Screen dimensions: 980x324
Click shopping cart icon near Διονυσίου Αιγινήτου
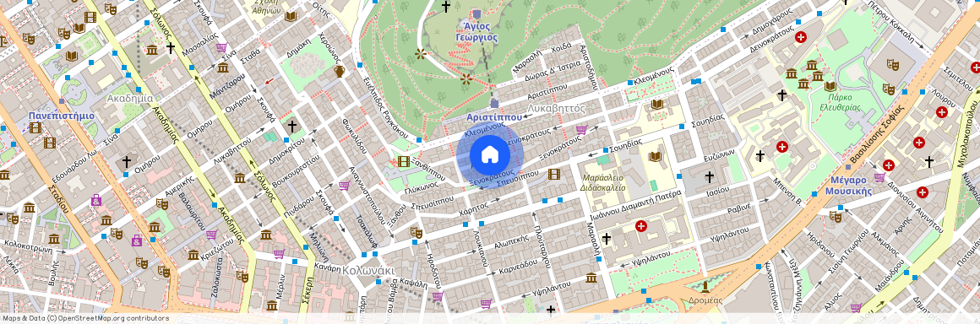pyautogui.click(x=879, y=177)
